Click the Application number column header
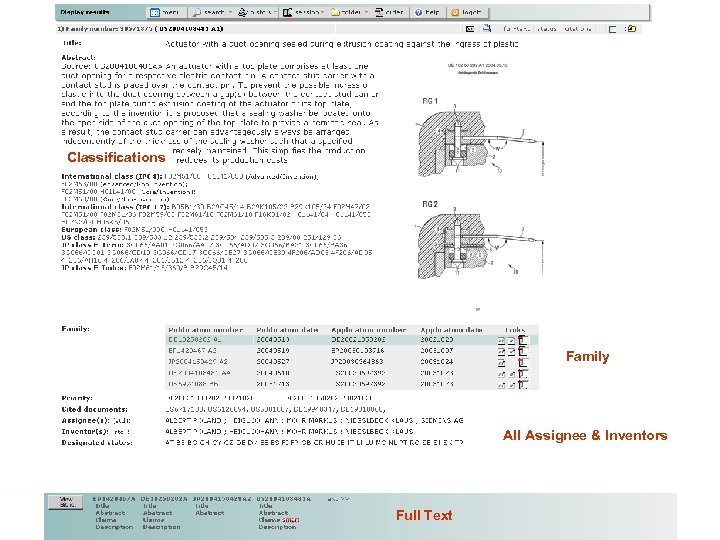Screen dimensions: 720x540 (x=369, y=330)
